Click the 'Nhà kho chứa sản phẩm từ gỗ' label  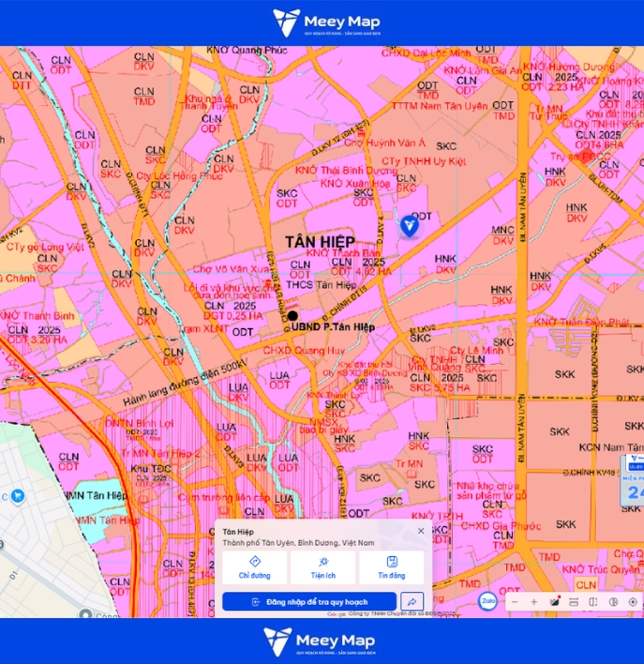[491, 490]
